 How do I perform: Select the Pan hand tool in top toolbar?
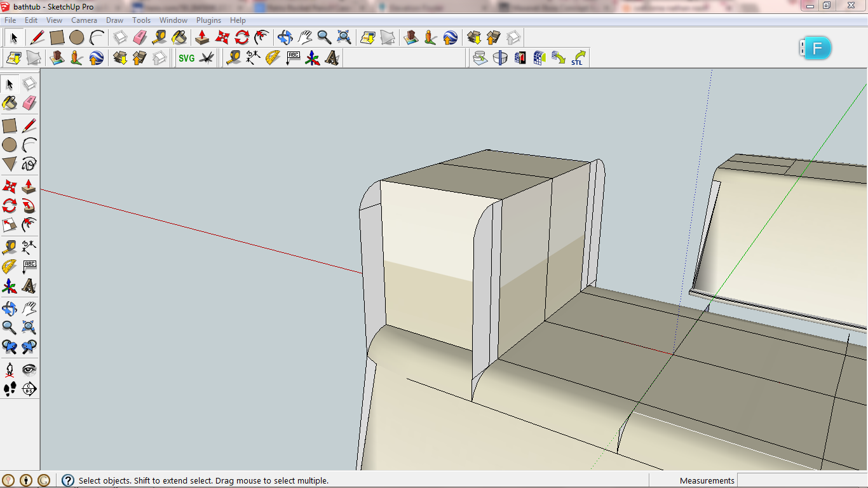[x=305, y=37]
